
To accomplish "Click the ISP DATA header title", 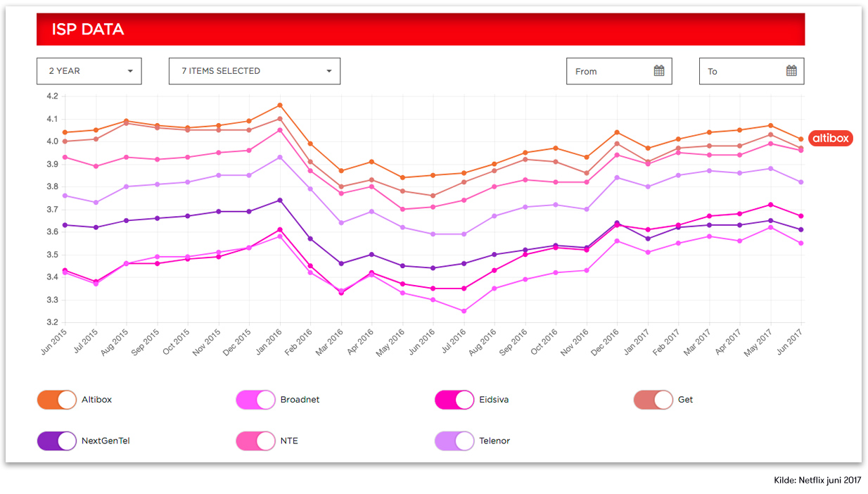I will pyautogui.click(x=88, y=30).
